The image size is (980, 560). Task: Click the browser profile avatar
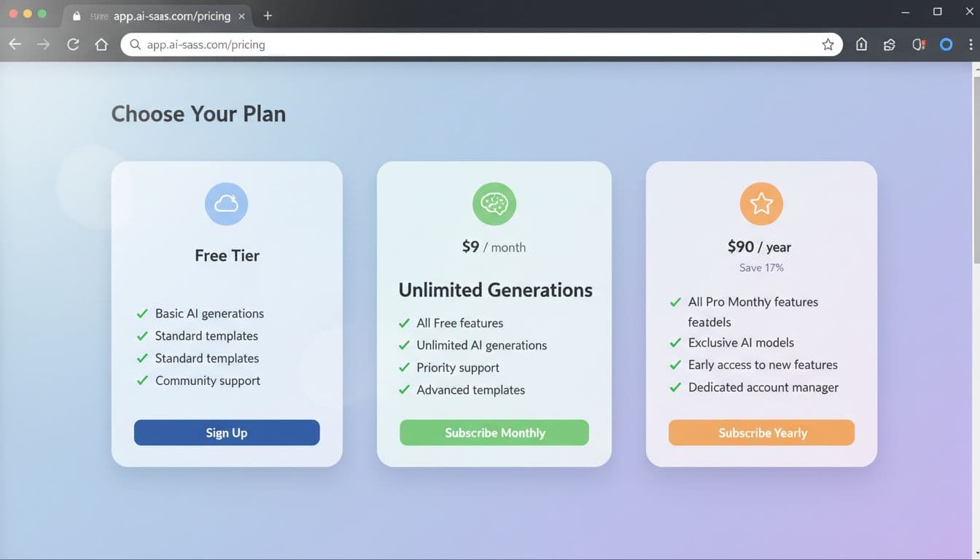pos(946,44)
